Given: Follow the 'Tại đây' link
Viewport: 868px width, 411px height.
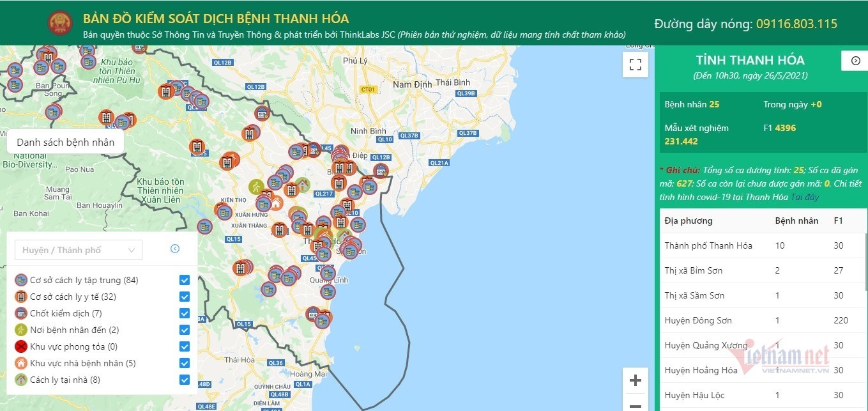Looking at the screenshot, I should click(804, 197).
